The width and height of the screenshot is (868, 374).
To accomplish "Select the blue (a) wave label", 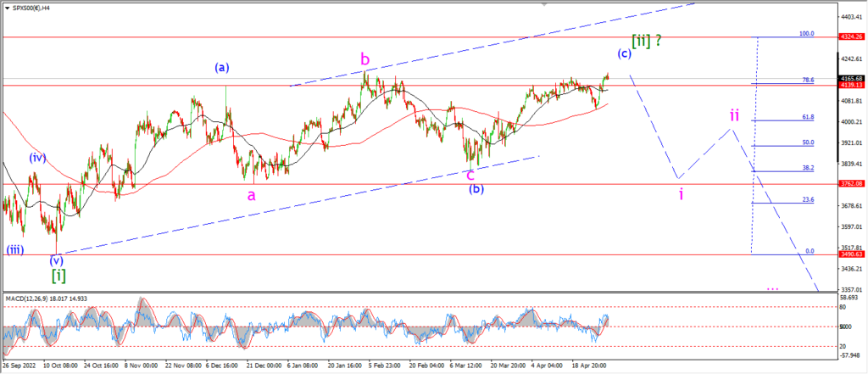I will tap(223, 67).
